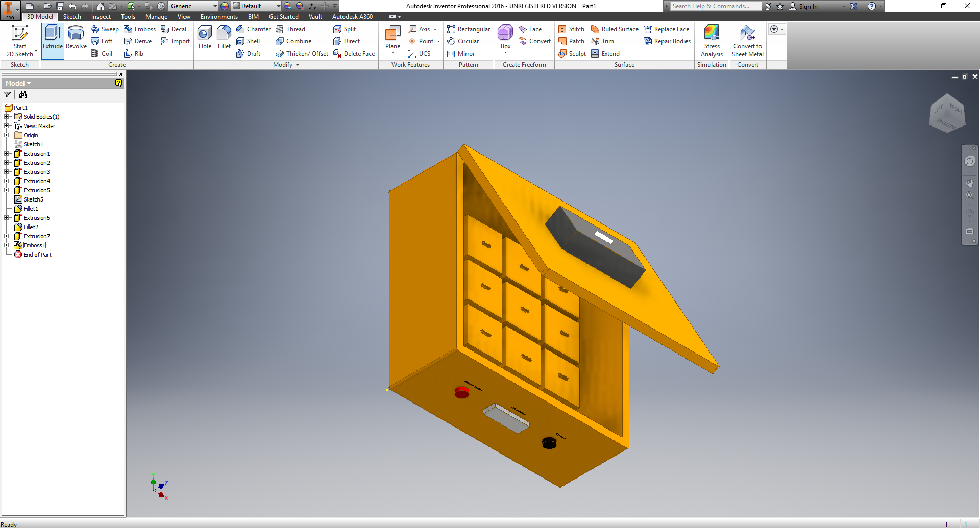Open the Hole tool
Image resolution: width=980 pixels, height=528 pixels.
(x=205, y=39)
